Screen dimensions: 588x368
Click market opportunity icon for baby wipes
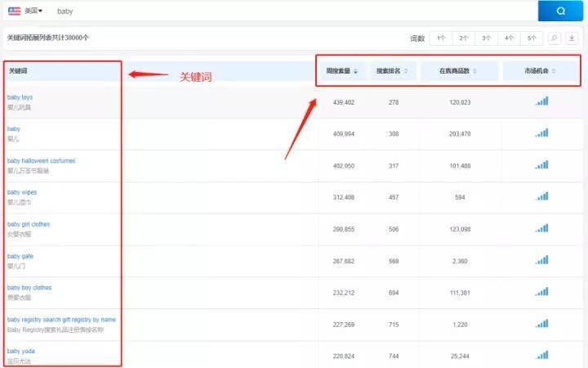(x=542, y=196)
